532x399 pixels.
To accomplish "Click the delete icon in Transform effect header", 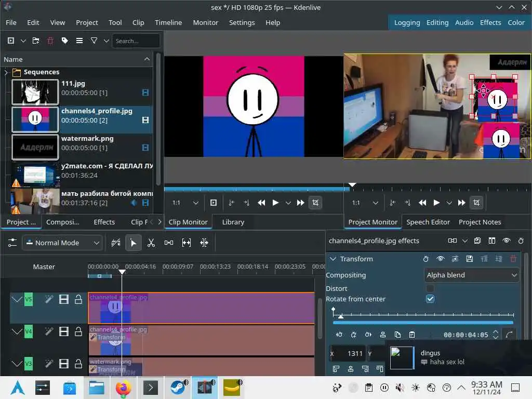I will (x=513, y=259).
